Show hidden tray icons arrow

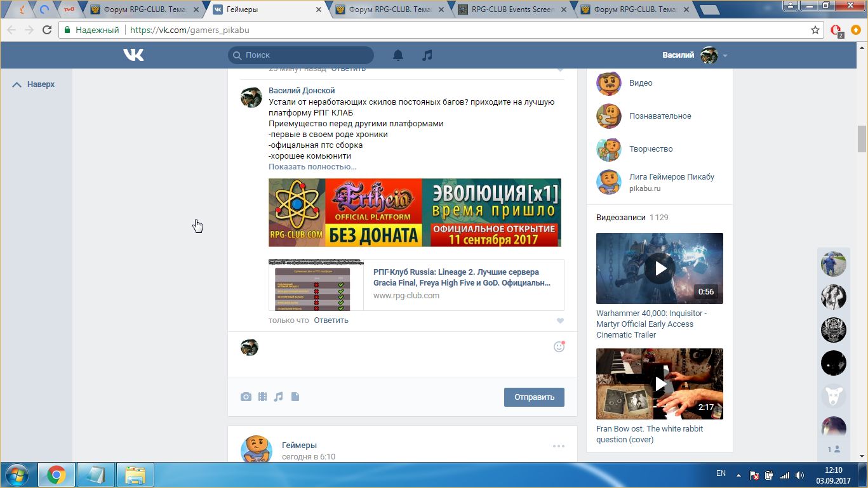point(738,475)
